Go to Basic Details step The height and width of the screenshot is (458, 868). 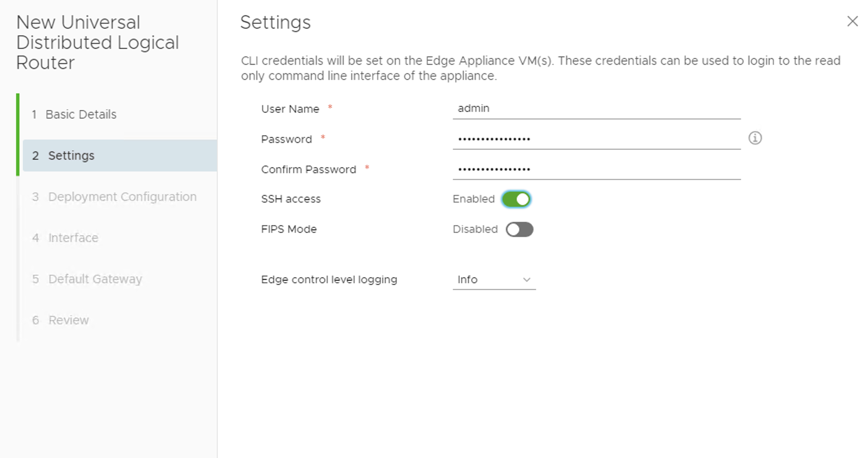pyautogui.click(x=81, y=114)
